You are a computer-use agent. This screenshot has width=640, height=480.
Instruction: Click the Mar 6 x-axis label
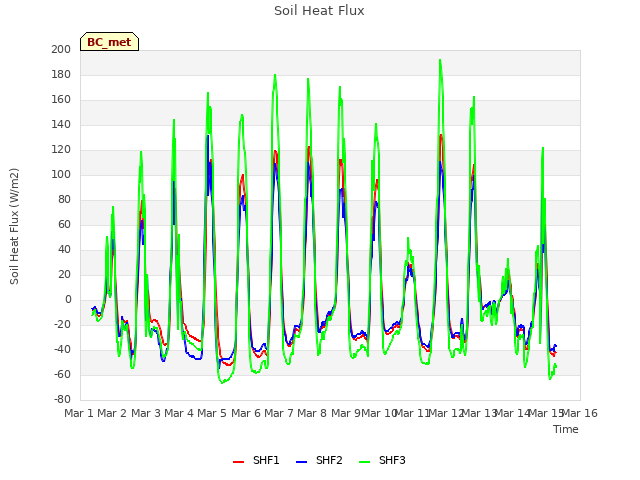click(x=246, y=413)
